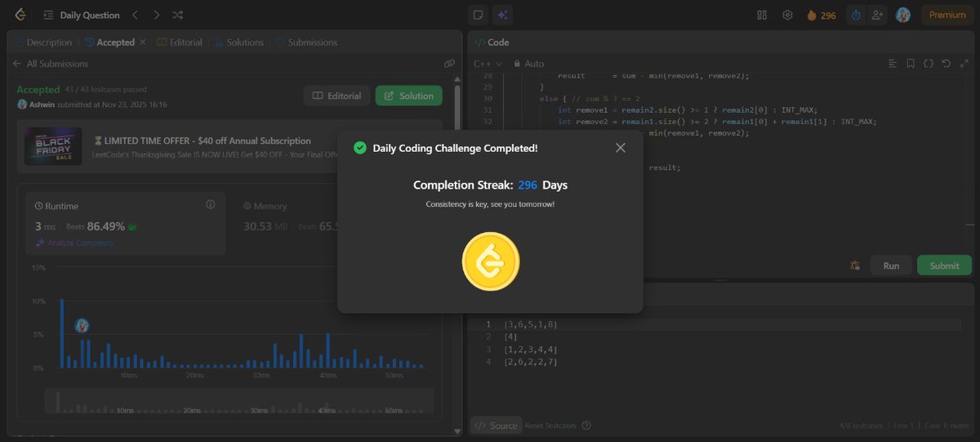Image resolution: width=980 pixels, height=442 pixels.
Task: Open the Daily Question problem list
Action: [82, 15]
